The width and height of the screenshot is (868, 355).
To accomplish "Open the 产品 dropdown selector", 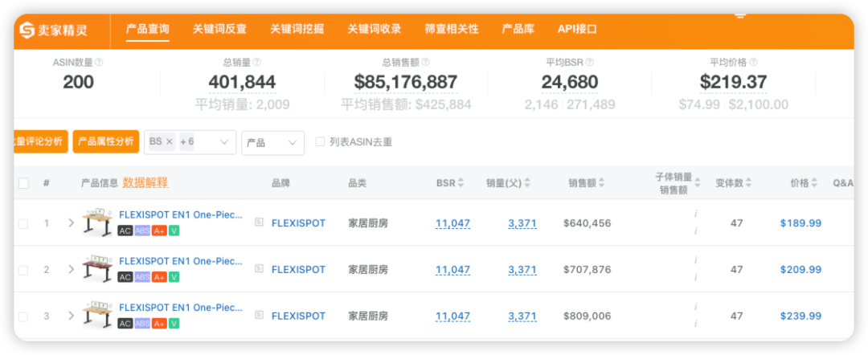I will (x=272, y=143).
